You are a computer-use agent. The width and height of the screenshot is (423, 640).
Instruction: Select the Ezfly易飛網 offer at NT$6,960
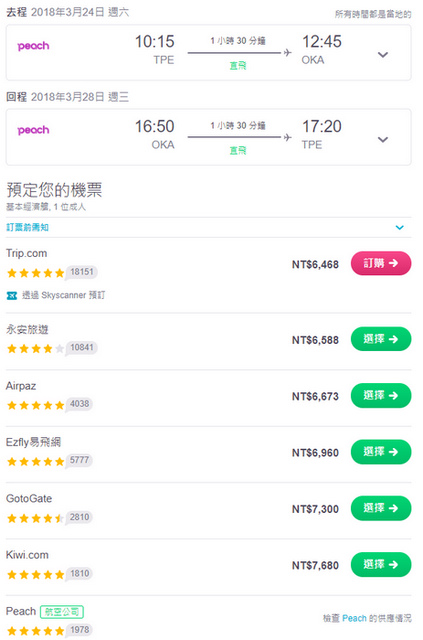coord(381,452)
